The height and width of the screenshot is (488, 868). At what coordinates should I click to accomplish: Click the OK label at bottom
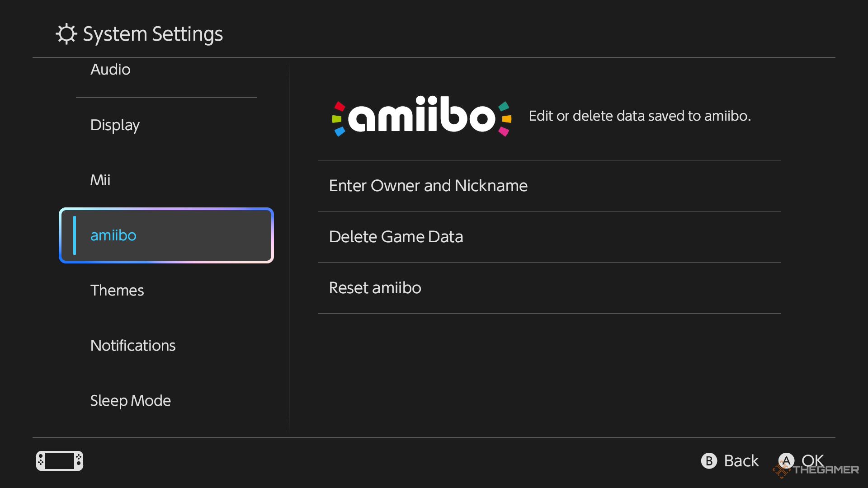click(812, 461)
